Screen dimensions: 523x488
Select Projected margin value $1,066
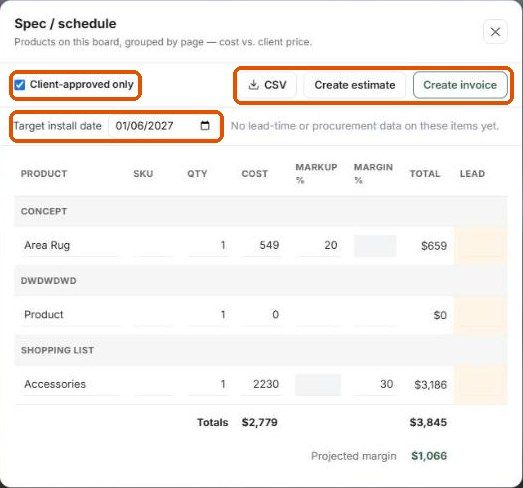tap(429, 456)
